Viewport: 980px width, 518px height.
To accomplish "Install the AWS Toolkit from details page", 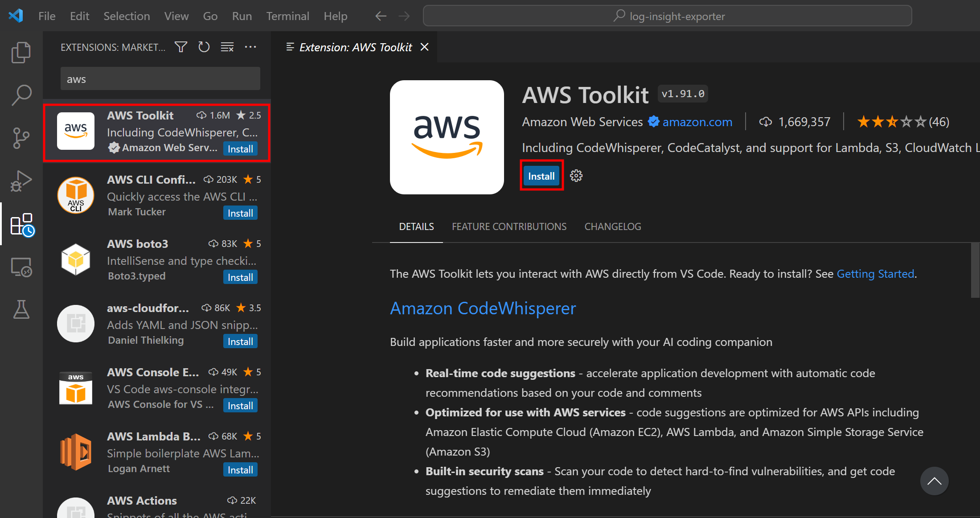I will [541, 176].
